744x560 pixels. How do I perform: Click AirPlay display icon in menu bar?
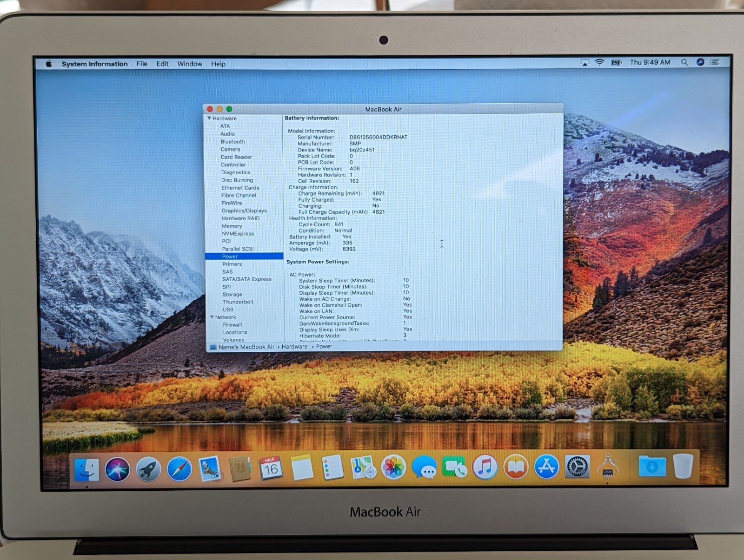(585, 63)
